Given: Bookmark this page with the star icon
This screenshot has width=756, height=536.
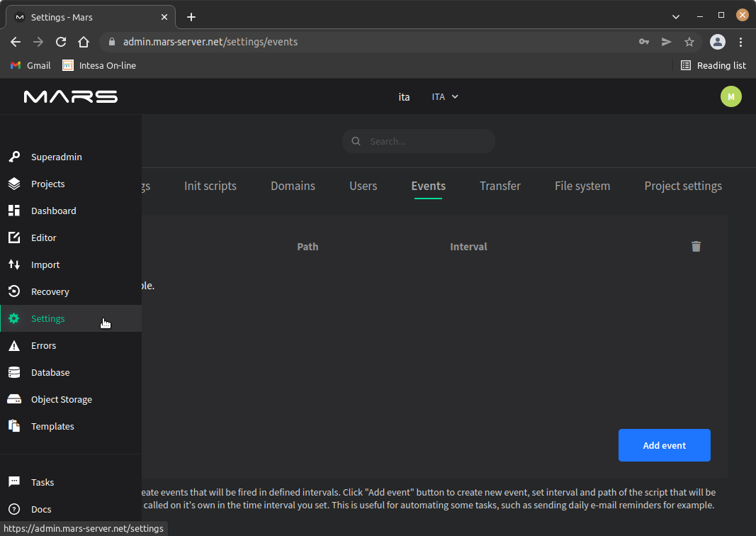Looking at the screenshot, I should click(689, 42).
